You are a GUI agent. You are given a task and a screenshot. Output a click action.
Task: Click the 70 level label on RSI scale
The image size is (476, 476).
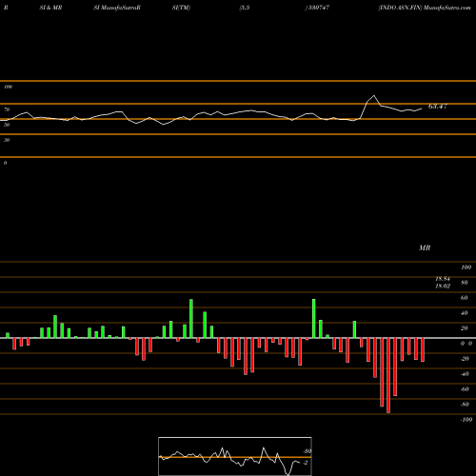(7, 109)
